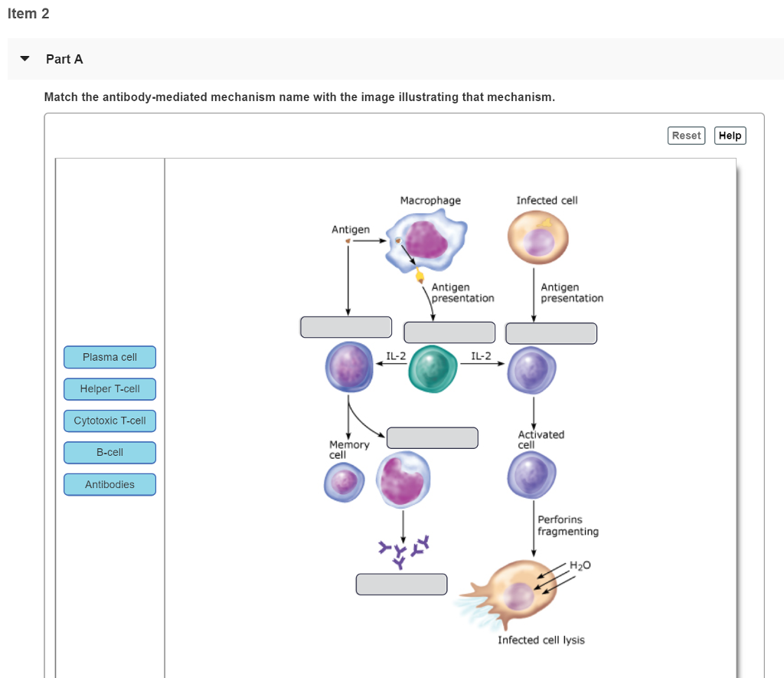Click the blank box under Macrophage antigen presentation
Image resolution: width=784 pixels, height=678 pixels.
[x=449, y=332]
